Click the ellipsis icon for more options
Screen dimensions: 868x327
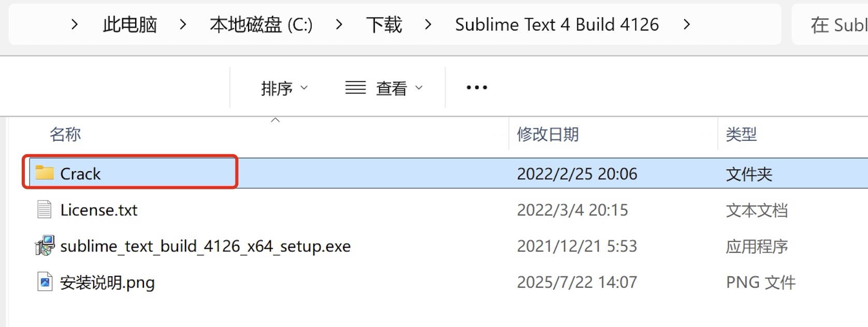(x=475, y=87)
